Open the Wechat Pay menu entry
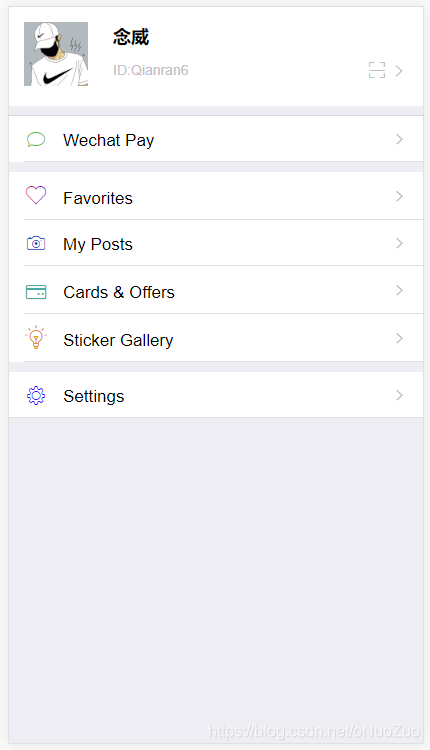 click(216, 139)
